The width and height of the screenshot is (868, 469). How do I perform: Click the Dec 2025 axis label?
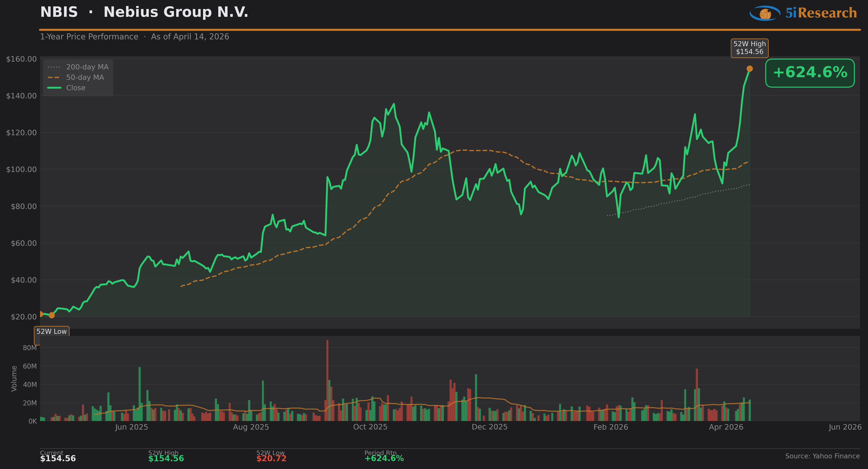(x=489, y=427)
